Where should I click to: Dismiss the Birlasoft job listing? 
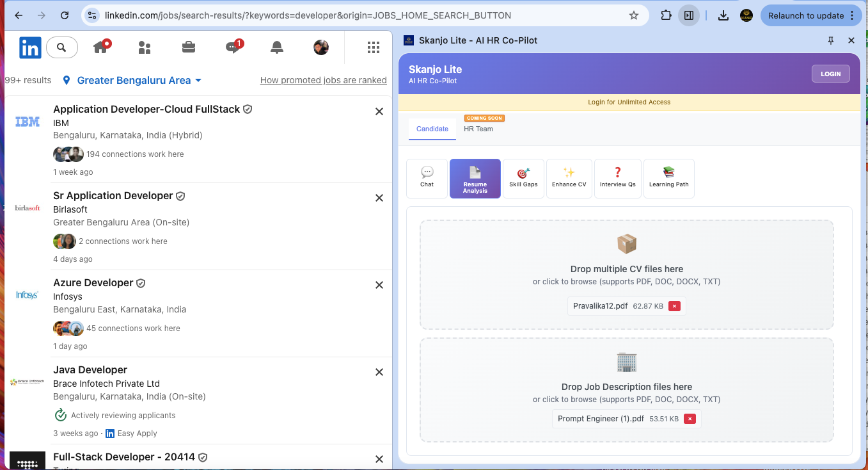point(379,199)
